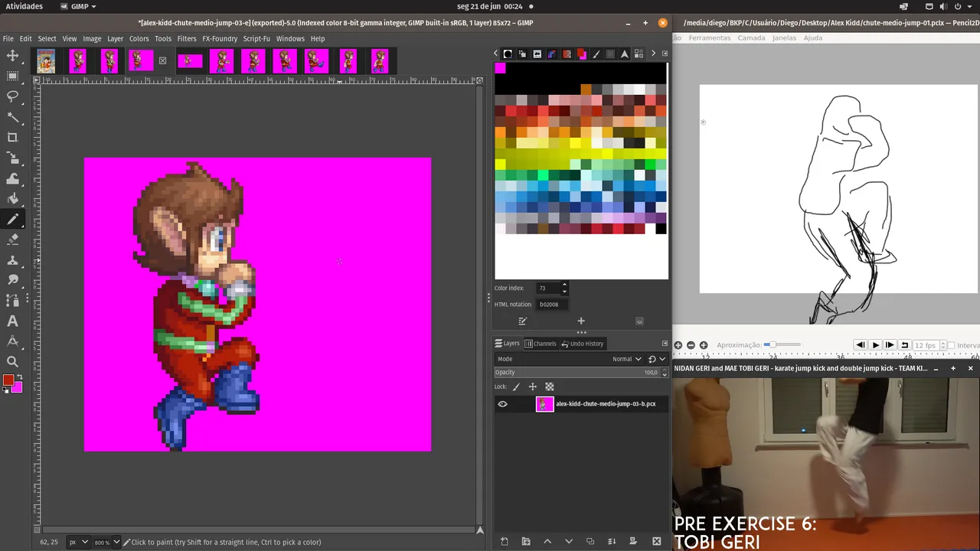Image resolution: width=980 pixels, height=551 pixels.
Task: Open the Colors menu in GIMP
Action: [139, 38]
